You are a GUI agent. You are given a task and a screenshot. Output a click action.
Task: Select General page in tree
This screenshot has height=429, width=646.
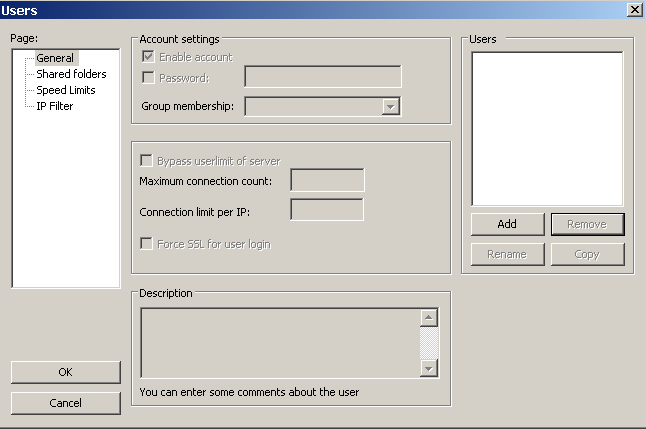(55, 58)
